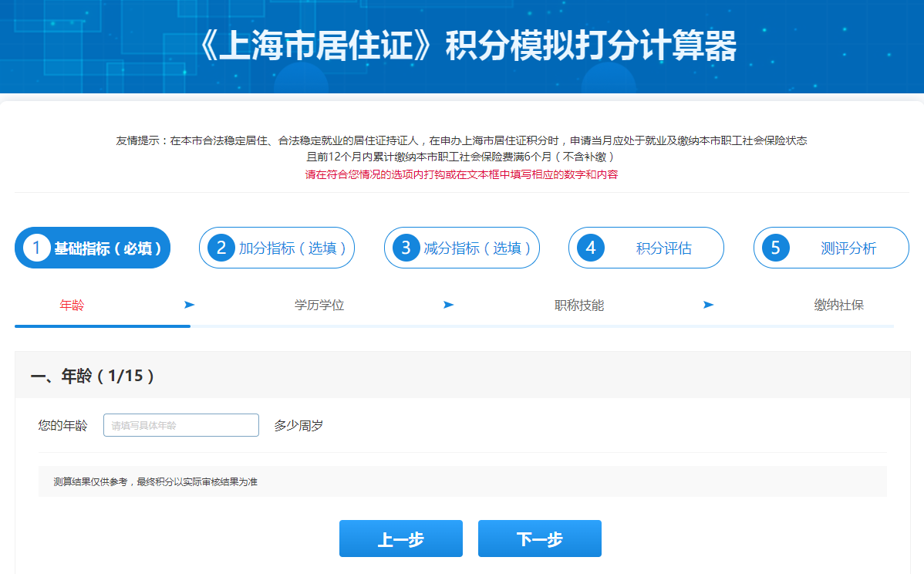The width and height of the screenshot is (924, 574).
Task: Click the age input field 请填写具体年龄
Action: 181,425
